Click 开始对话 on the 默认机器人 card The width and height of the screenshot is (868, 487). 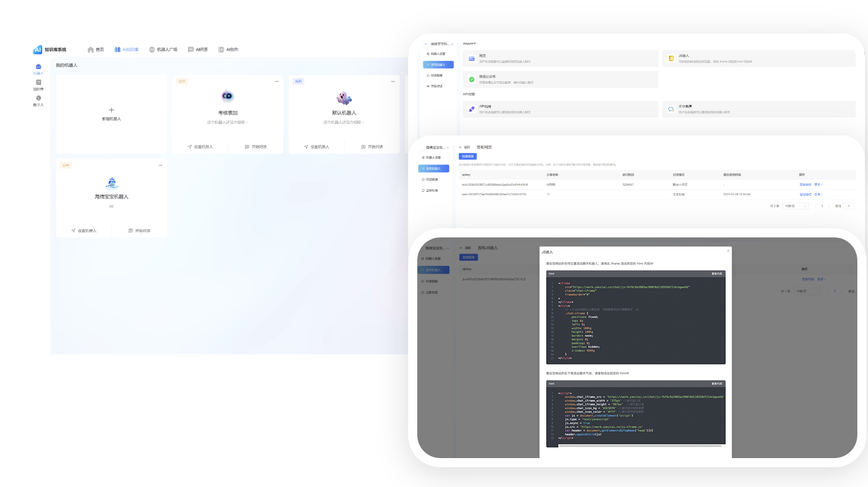(372, 147)
